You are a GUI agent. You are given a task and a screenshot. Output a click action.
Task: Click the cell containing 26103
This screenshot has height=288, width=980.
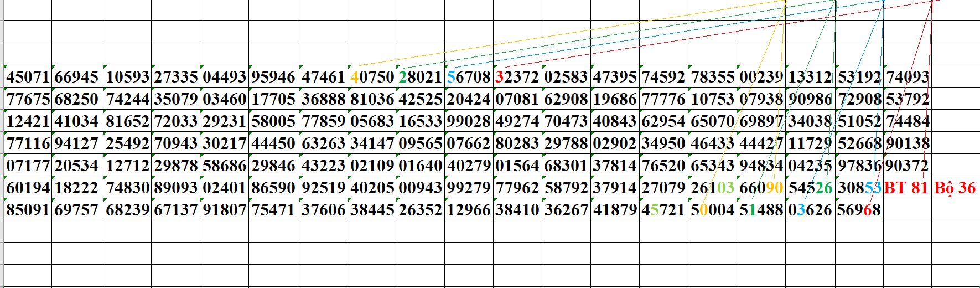click(x=712, y=188)
